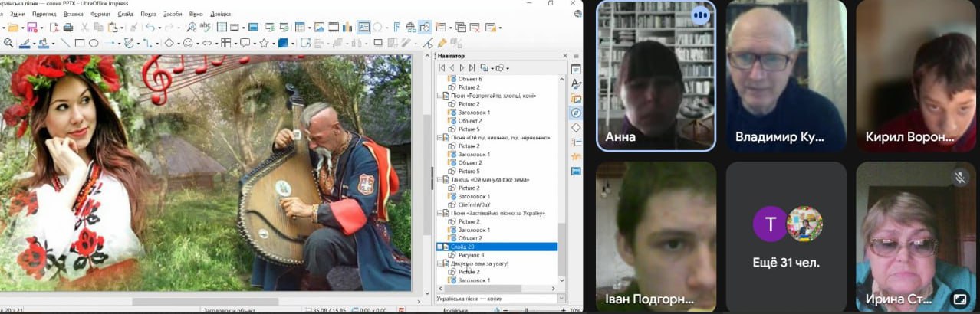Collapse the «Заспіваймо пісню за Україну» tree node

(x=439, y=213)
